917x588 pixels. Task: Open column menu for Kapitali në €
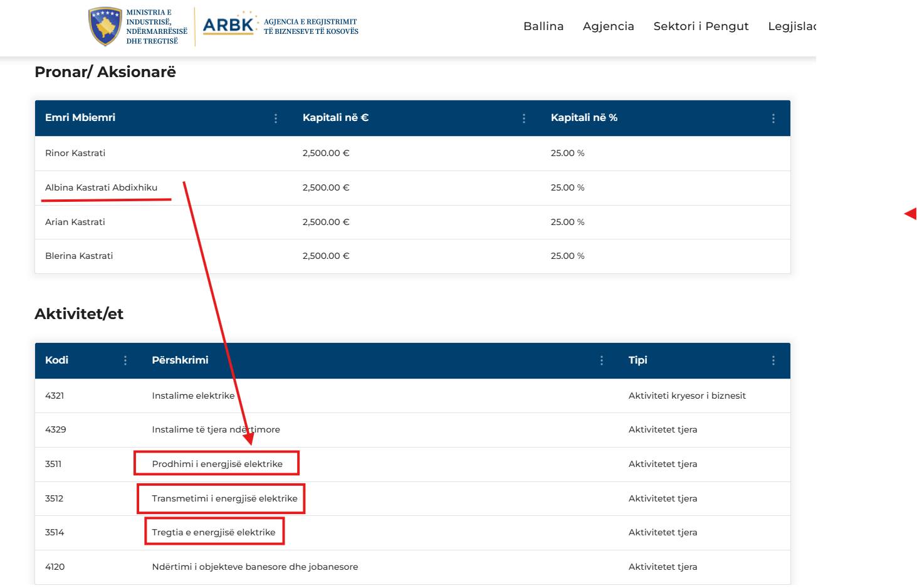click(x=524, y=118)
